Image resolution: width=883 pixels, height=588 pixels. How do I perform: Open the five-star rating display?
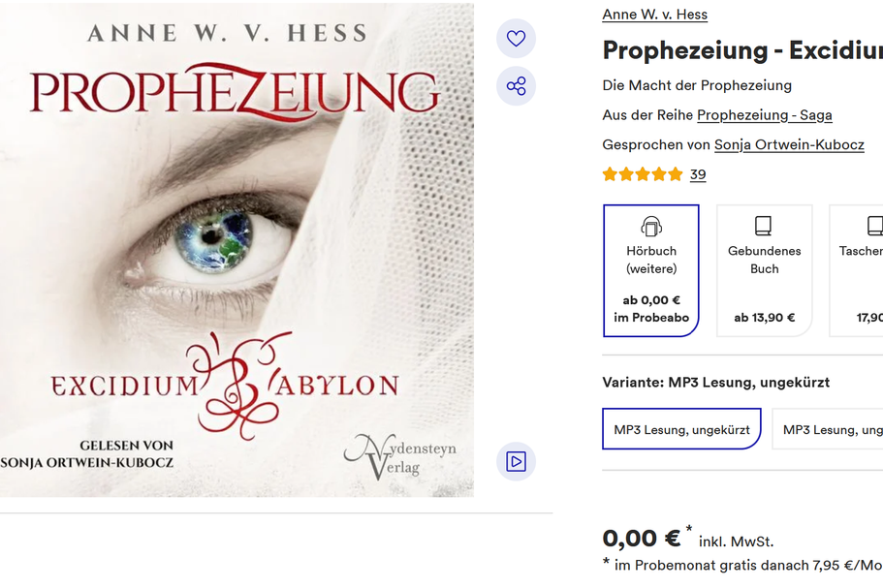tap(643, 174)
